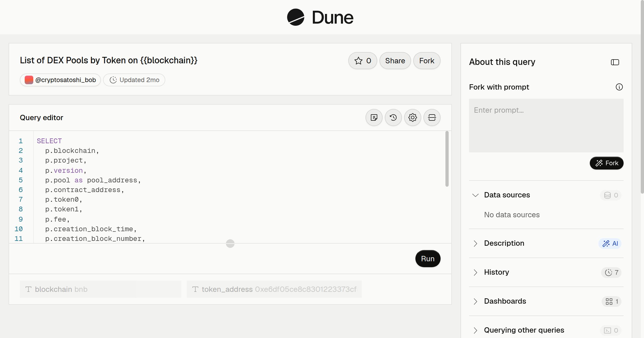Expand Querying other queries section
The image size is (644, 338).
coord(475,330)
